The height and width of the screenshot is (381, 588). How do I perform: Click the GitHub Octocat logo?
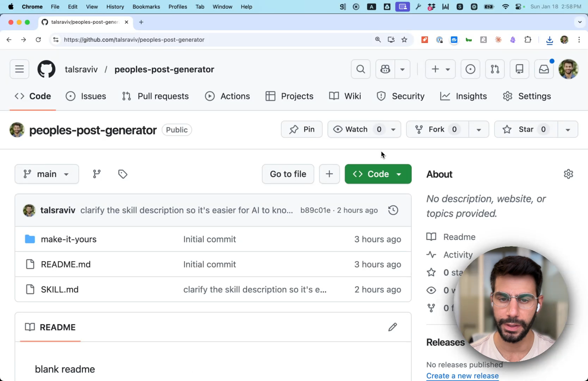coord(47,69)
